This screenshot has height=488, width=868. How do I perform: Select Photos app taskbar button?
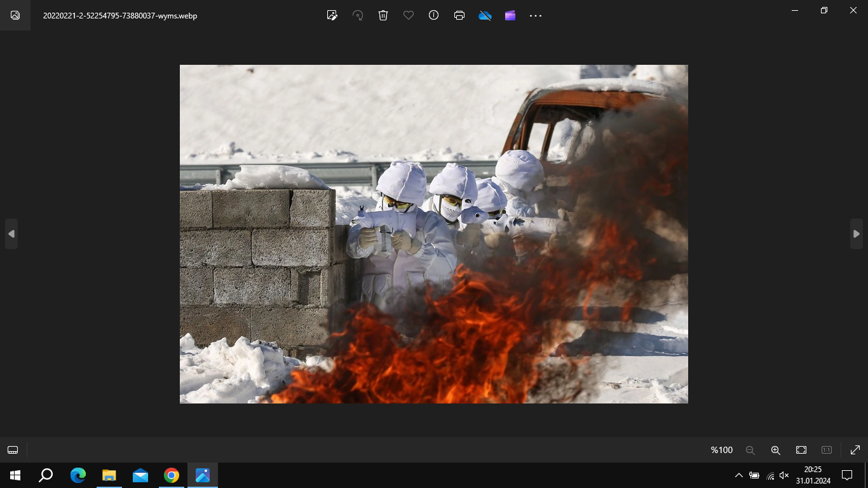[x=203, y=475]
